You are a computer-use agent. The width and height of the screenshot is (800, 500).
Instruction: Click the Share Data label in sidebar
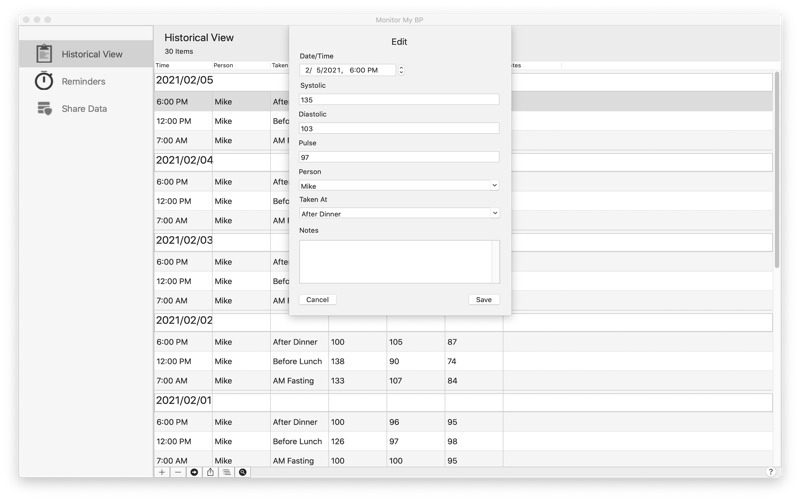click(x=84, y=109)
